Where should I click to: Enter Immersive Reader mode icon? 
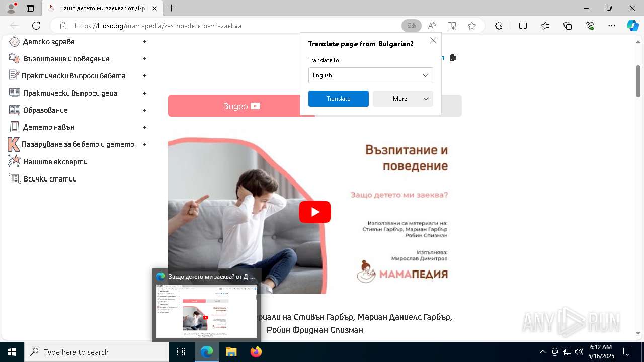click(x=452, y=26)
